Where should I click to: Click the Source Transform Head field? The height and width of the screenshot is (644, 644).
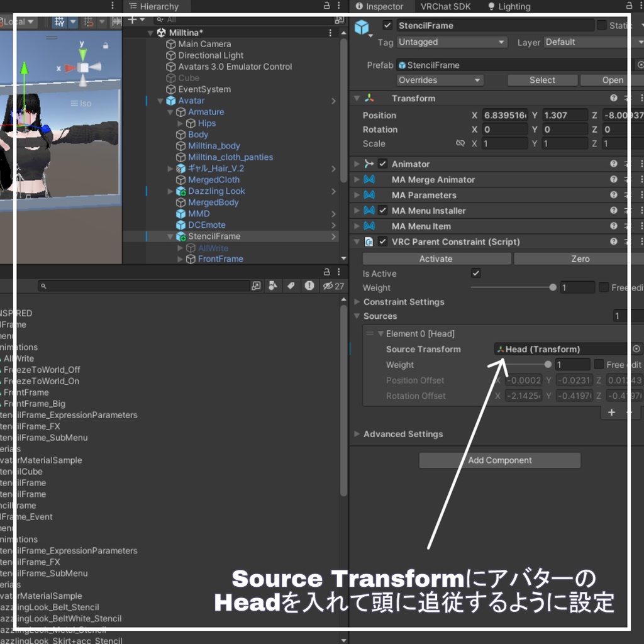[562, 349]
